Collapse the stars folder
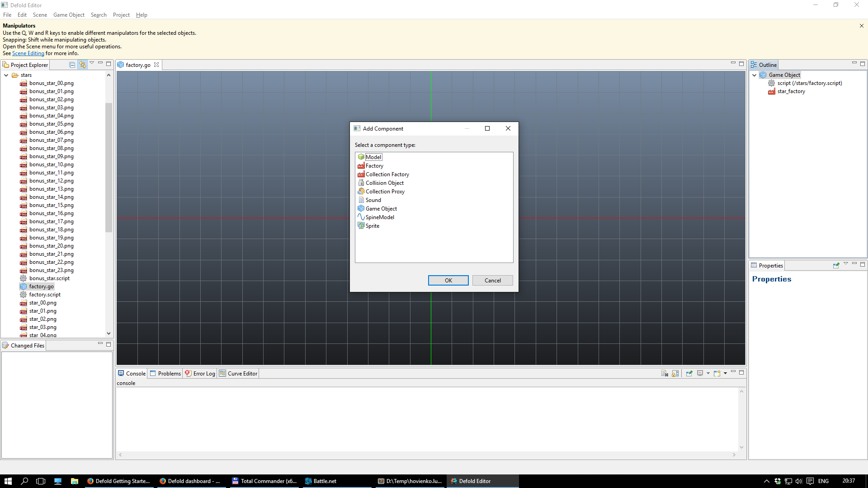This screenshot has width=868, height=488. pyautogui.click(x=6, y=75)
